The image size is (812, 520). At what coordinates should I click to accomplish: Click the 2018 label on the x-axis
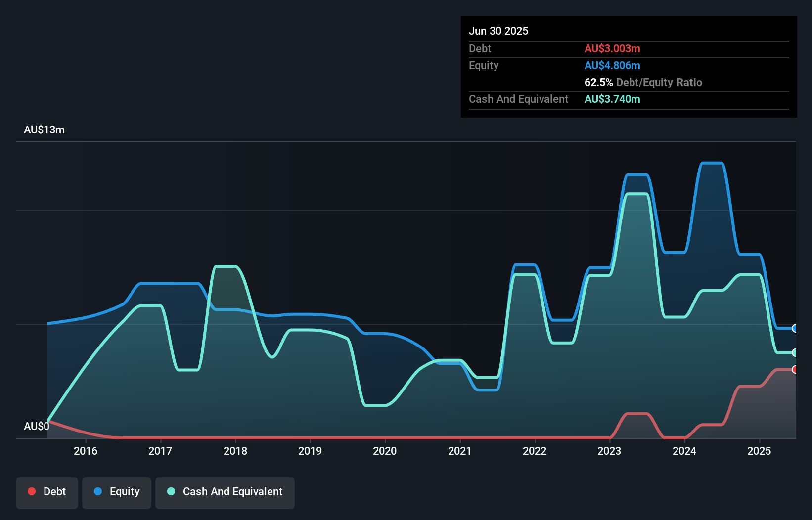tap(235, 451)
